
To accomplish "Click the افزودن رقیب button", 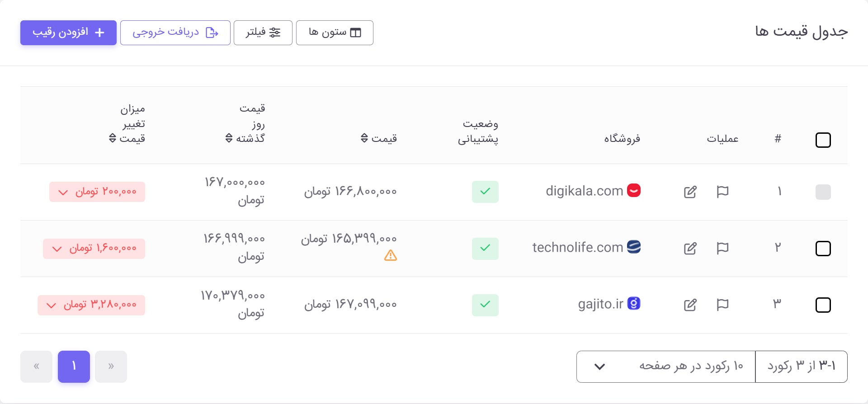I will point(68,32).
